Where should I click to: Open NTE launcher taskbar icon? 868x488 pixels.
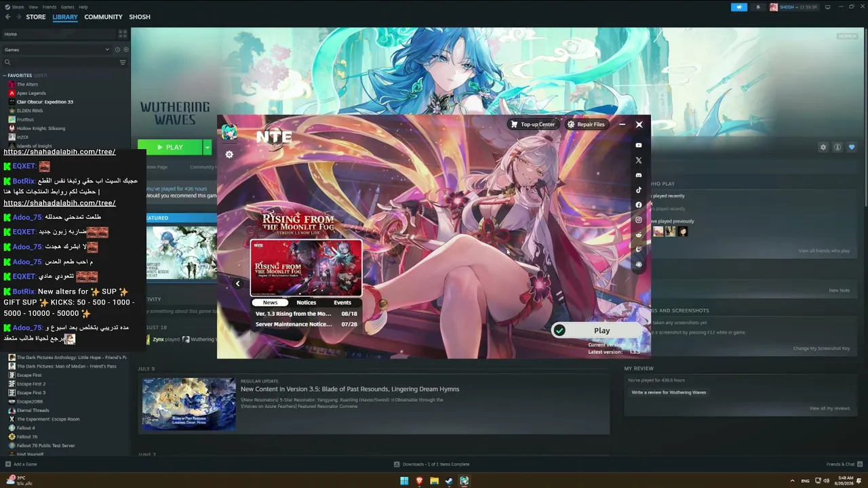(x=464, y=481)
